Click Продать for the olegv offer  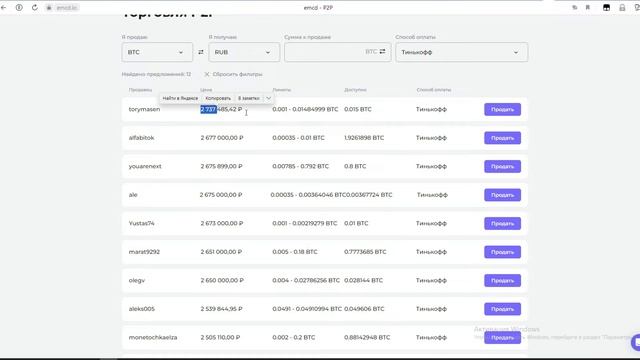coord(502,280)
